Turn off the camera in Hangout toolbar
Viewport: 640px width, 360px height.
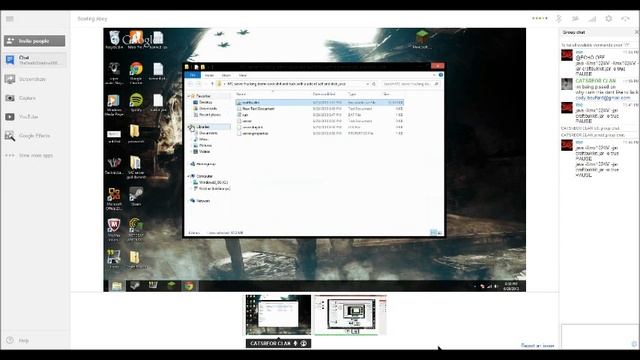[x=575, y=19]
